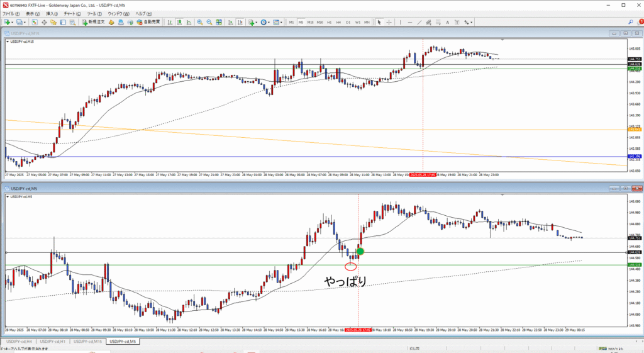Open the 挿入 menu

[x=52, y=14]
